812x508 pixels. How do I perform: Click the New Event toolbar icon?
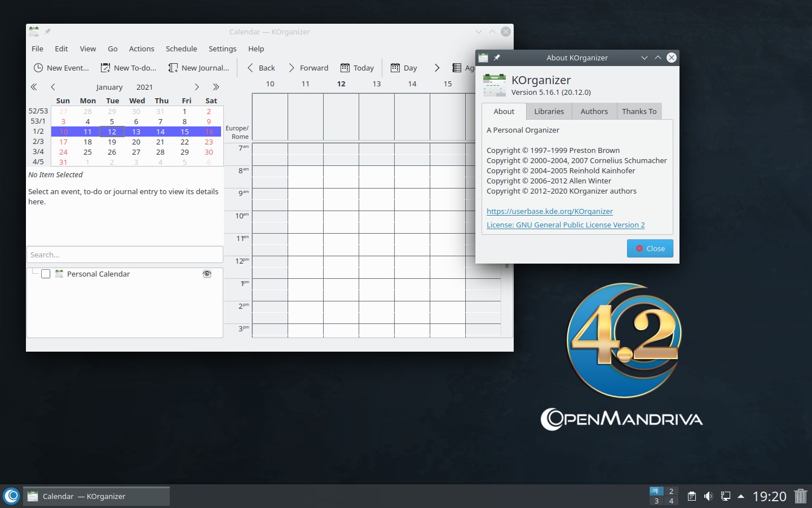point(38,68)
